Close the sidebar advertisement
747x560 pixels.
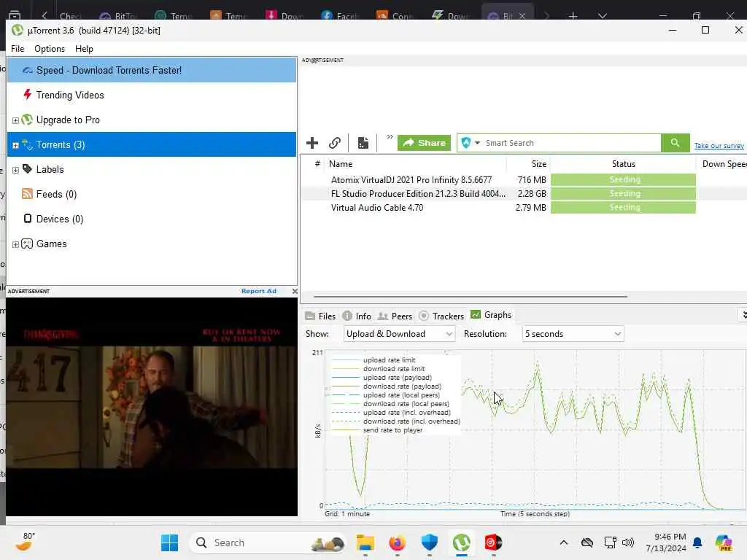tap(295, 291)
